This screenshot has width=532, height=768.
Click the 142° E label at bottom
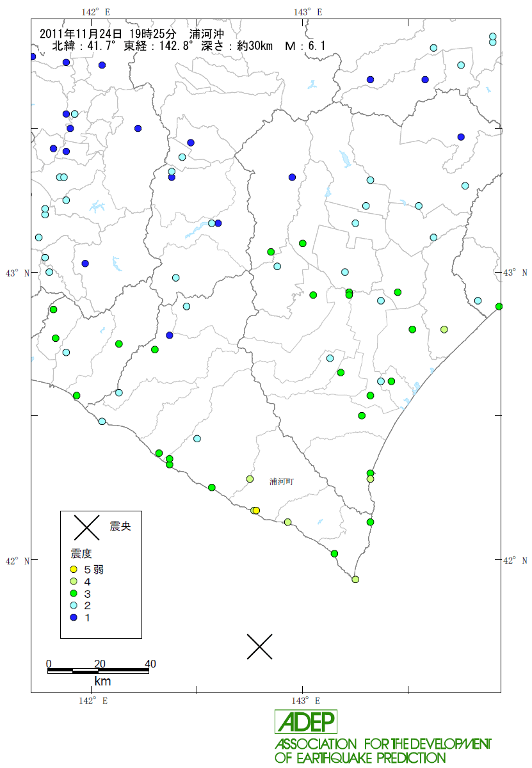93,701
